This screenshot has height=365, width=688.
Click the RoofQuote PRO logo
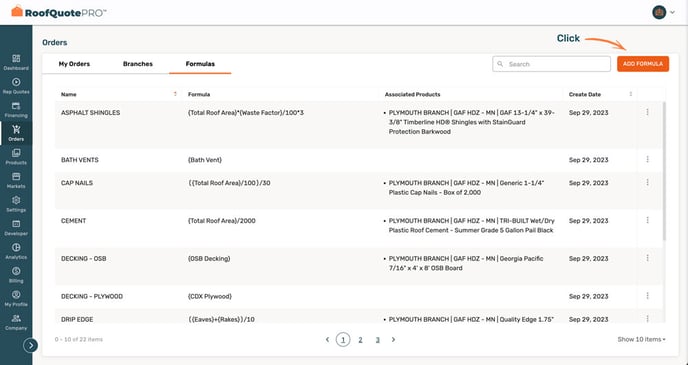(x=59, y=12)
